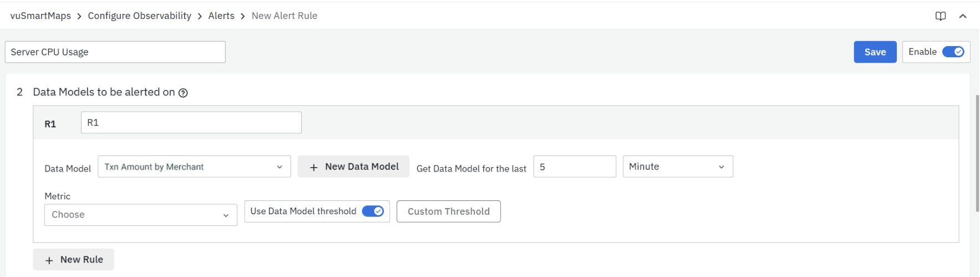Click the New Data Model button
The height and width of the screenshot is (277, 980).
click(361, 167)
